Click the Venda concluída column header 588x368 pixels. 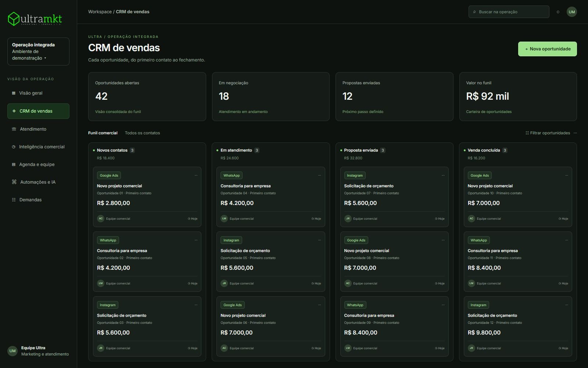(484, 150)
